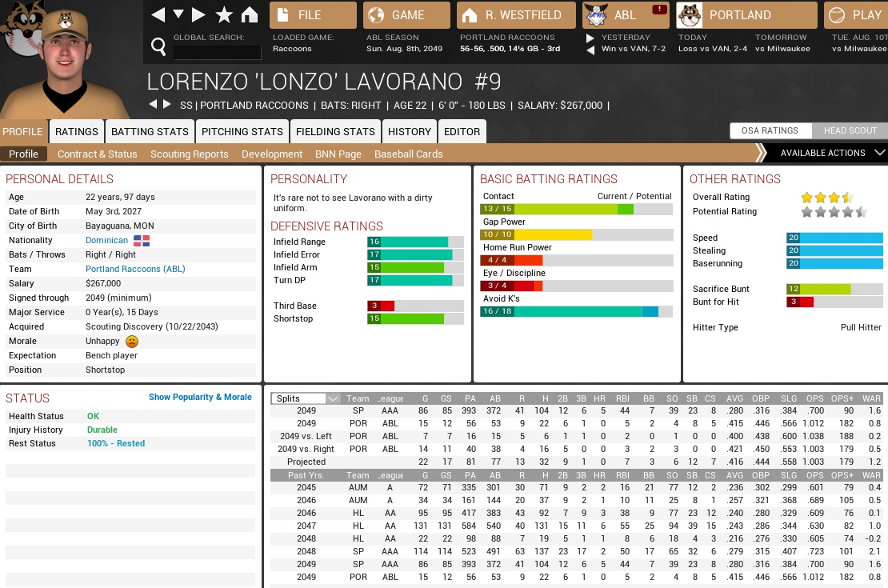Click the forward navigation arrow
The width and height of the screenshot is (888, 588).
[199, 14]
